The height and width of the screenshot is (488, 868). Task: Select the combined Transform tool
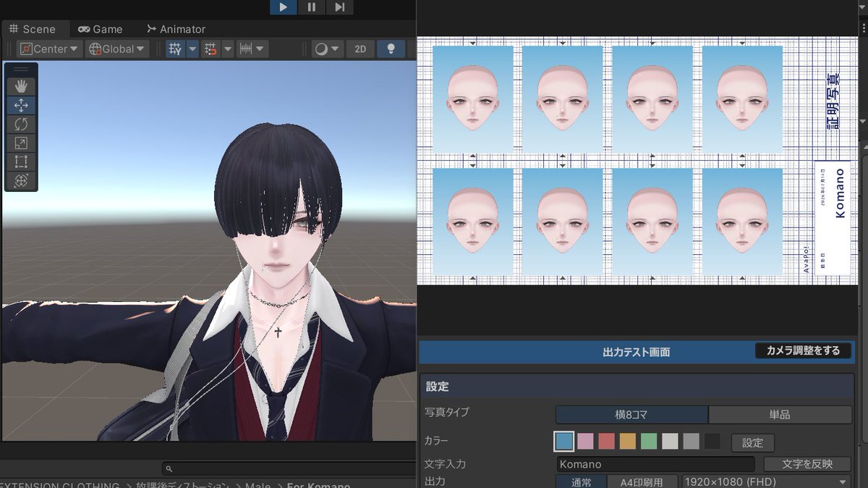(x=21, y=180)
